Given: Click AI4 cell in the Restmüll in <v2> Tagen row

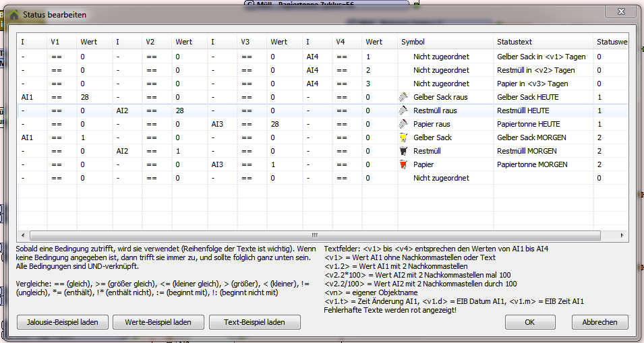Looking at the screenshot, I should coord(318,70).
